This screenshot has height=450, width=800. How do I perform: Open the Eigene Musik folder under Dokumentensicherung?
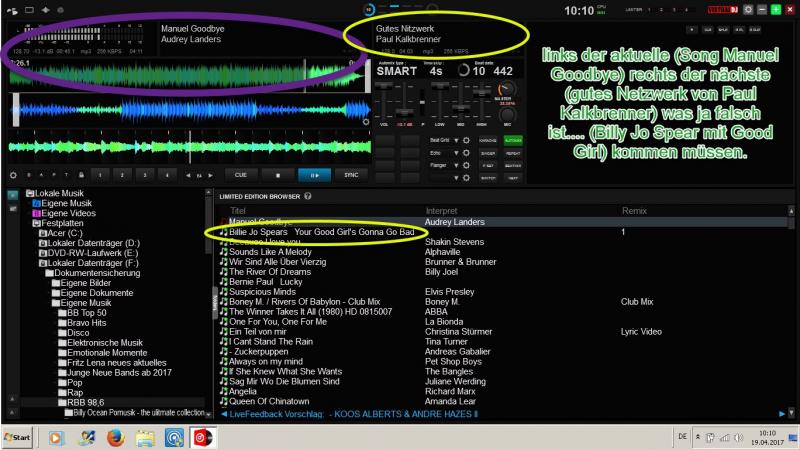point(81,303)
